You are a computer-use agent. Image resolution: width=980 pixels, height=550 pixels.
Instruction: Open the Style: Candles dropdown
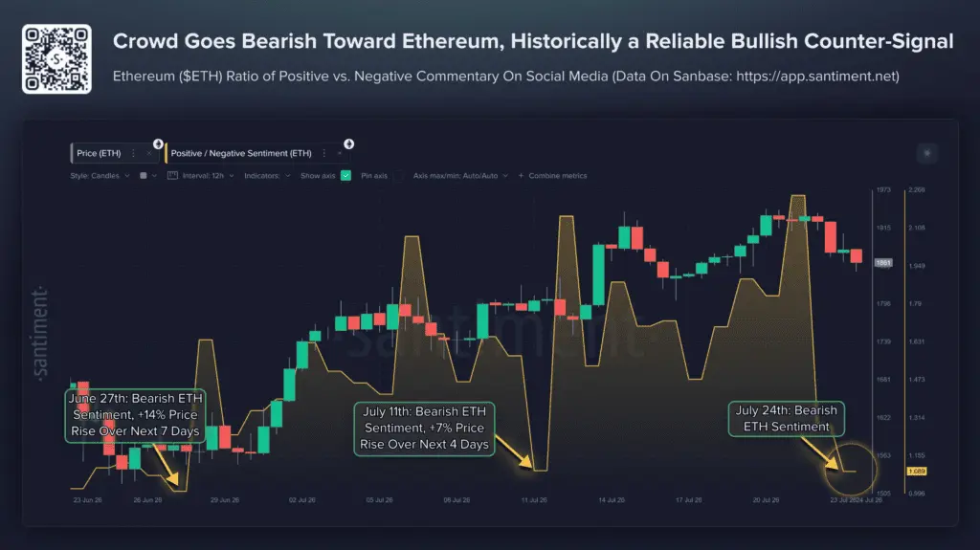(100, 176)
